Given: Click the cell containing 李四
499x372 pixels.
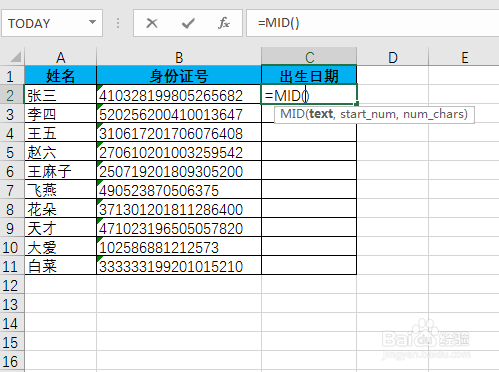Looking at the screenshot, I should 60,114.
